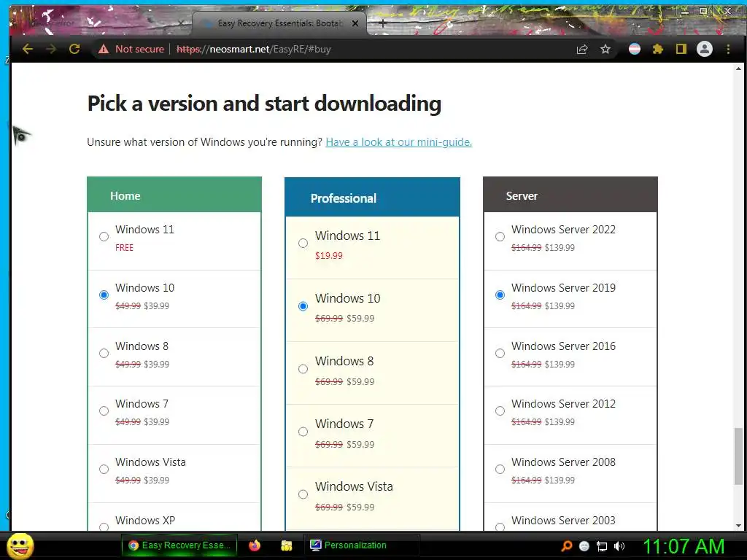Open the profile avatar menu
747x560 pixels.
tap(705, 49)
